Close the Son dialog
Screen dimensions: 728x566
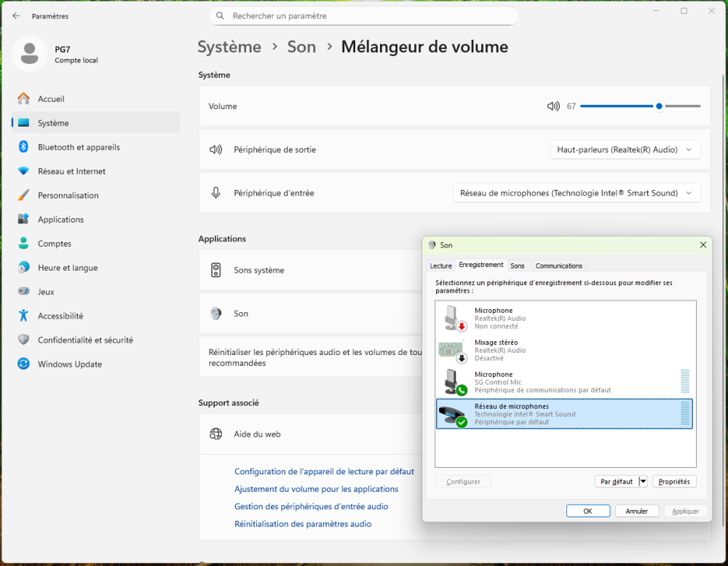(x=703, y=245)
